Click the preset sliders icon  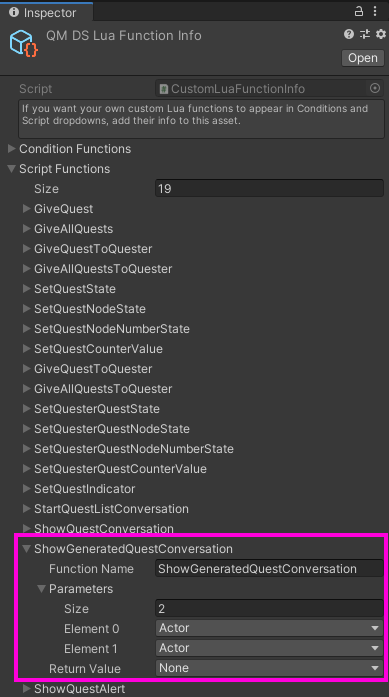click(365, 34)
